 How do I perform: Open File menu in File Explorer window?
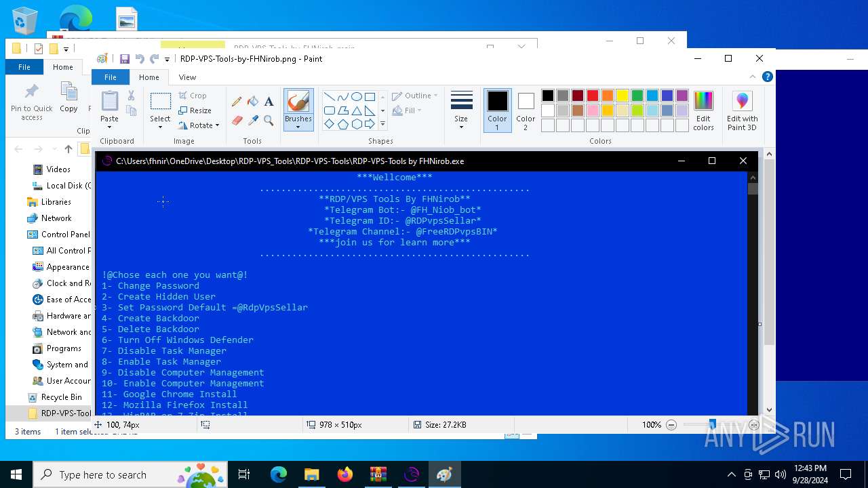point(24,67)
